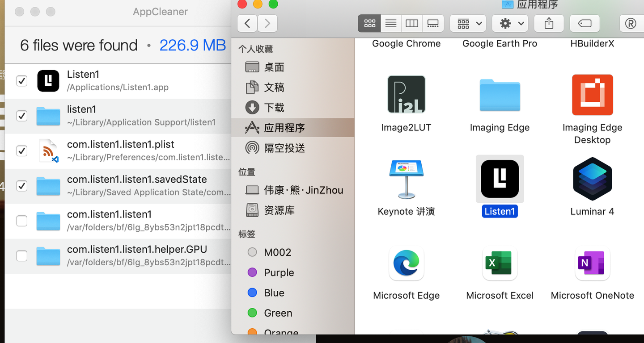Click the HBuilderX label

pos(592,43)
